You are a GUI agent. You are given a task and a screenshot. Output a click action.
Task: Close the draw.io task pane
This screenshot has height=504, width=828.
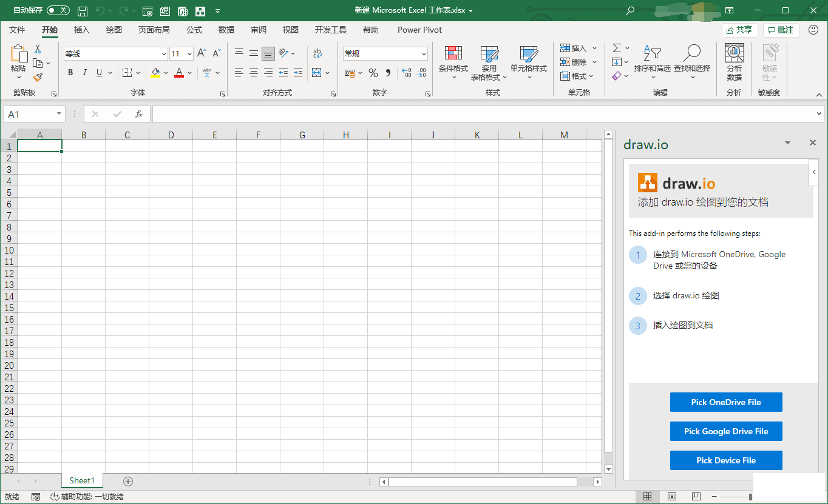click(813, 143)
